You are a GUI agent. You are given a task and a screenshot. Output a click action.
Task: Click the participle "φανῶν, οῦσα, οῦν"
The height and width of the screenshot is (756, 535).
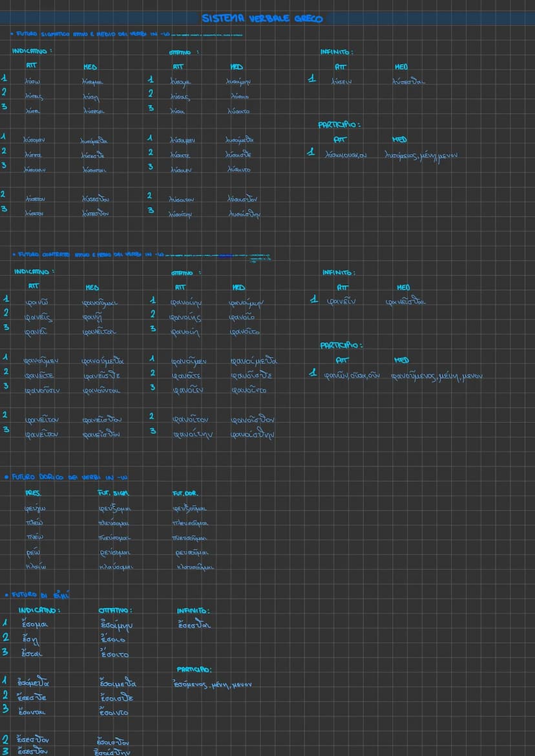(x=352, y=376)
